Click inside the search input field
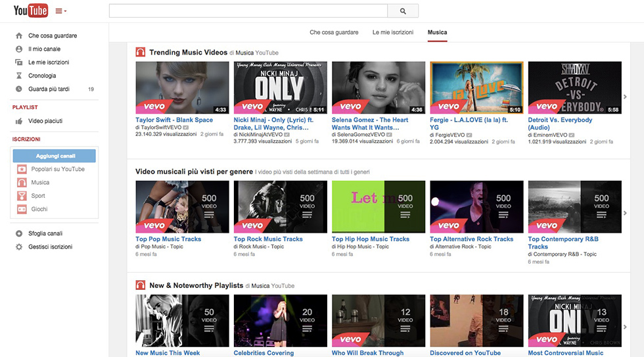644x357 pixels. [x=248, y=11]
